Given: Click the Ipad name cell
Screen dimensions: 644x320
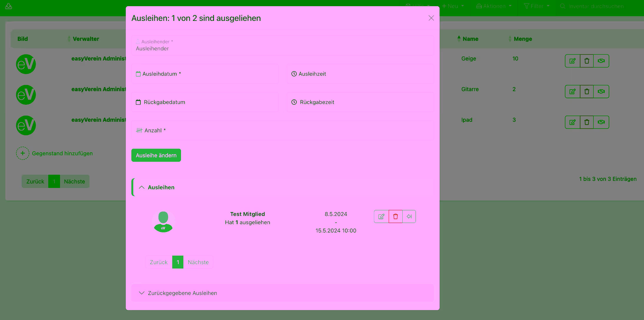Looking at the screenshot, I should click(x=467, y=120).
